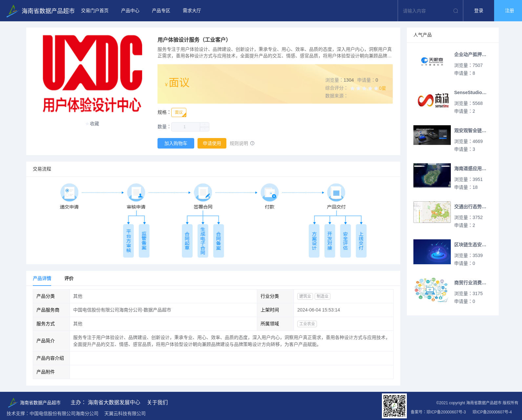The height and width of the screenshot is (420, 522).
Task: Increase quantity with the up stepper arrow
Action: click(205, 125)
